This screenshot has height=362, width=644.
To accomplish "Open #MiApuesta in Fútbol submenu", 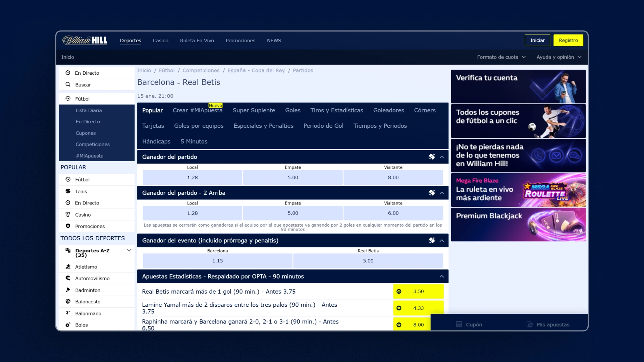I will (90, 156).
